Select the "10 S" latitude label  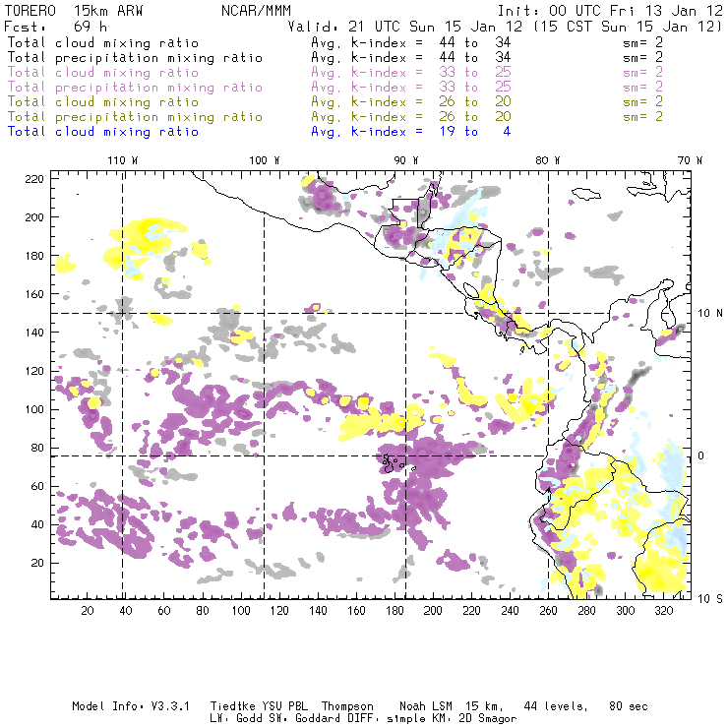tap(710, 598)
